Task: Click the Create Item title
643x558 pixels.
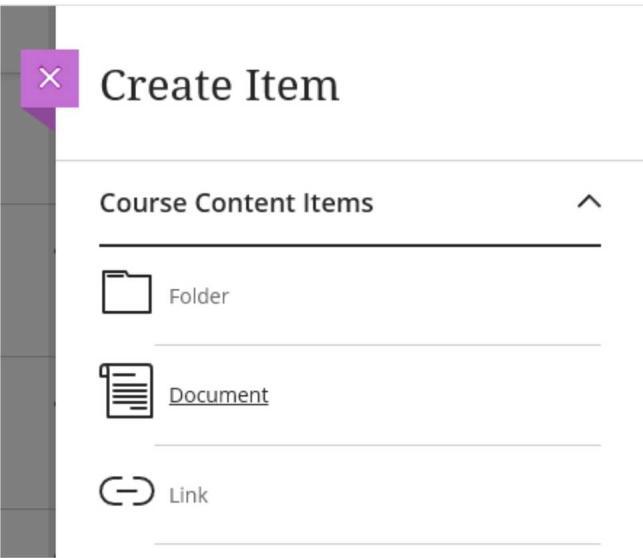Action: (x=219, y=85)
